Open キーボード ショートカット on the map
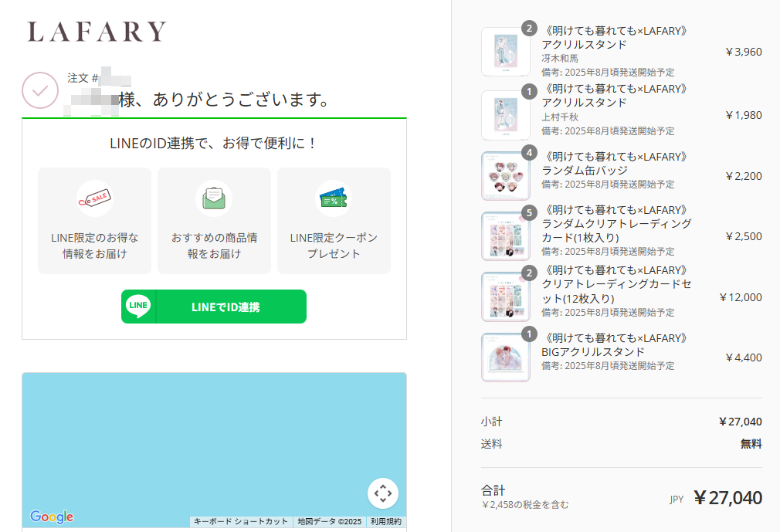The image size is (780, 532). coord(241,521)
